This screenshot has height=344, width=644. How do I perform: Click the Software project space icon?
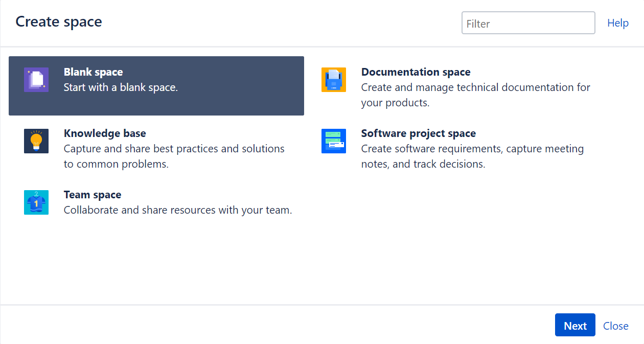[334, 141]
